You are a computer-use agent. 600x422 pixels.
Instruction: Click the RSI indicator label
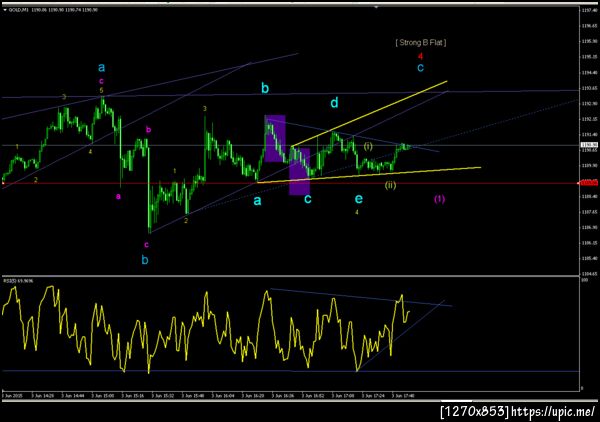(18, 281)
